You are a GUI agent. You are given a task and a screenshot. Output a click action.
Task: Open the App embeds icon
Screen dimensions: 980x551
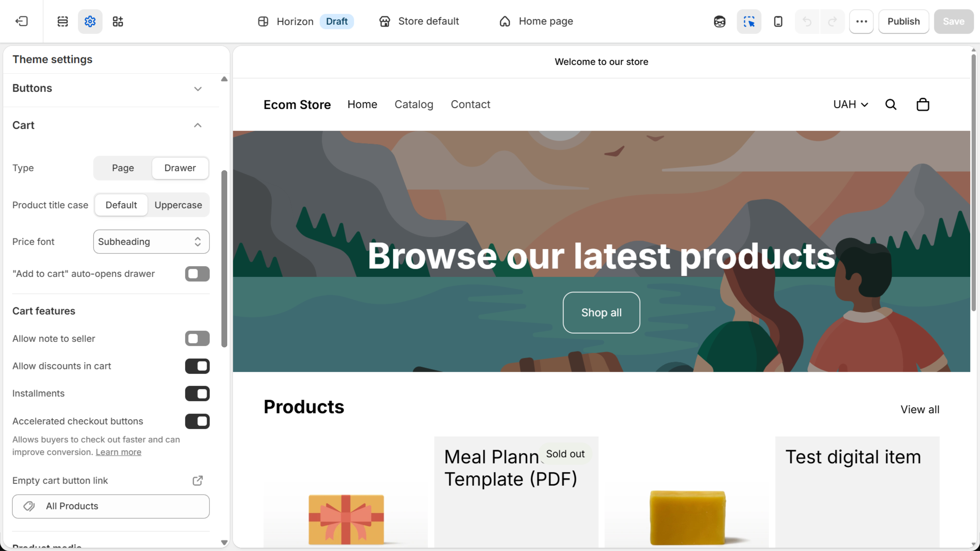pos(118,21)
